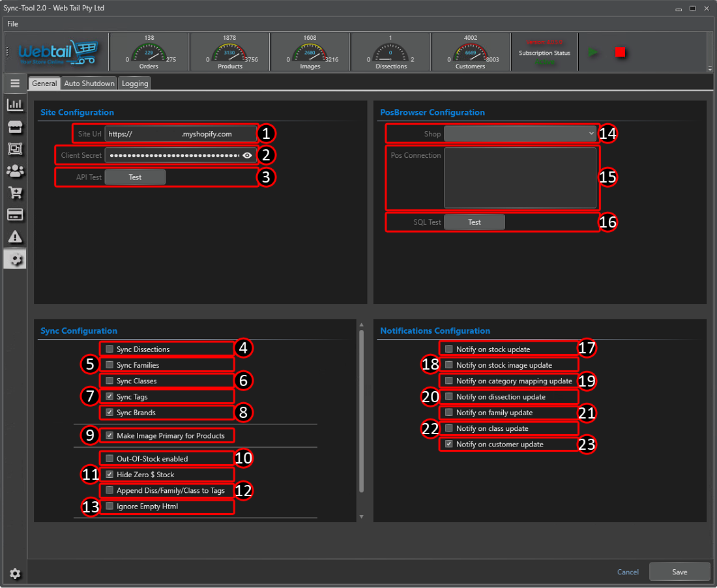Open the hamburger menu in the sidebar
Screen dimensions: 717x588
click(x=14, y=83)
